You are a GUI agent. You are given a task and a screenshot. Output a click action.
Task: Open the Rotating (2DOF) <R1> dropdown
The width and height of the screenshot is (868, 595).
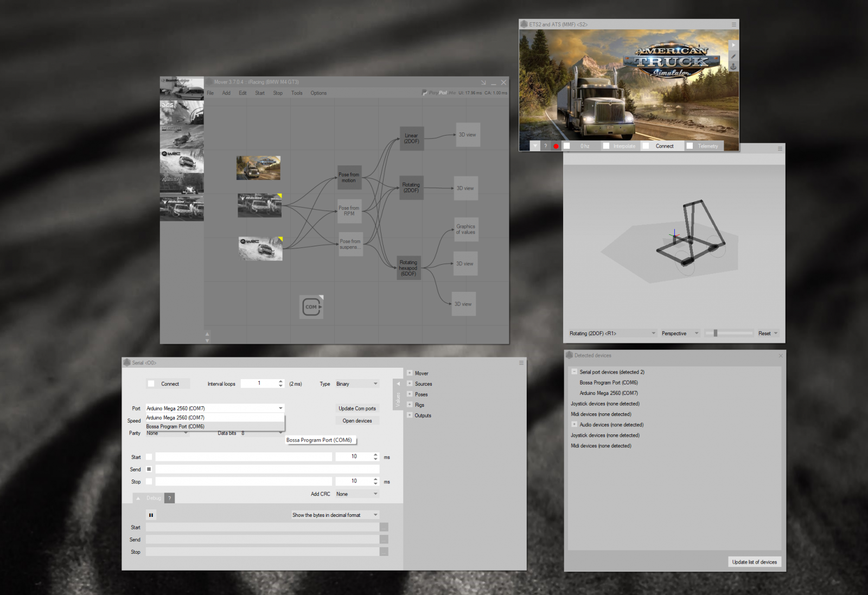pyautogui.click(x=612, y=334)
